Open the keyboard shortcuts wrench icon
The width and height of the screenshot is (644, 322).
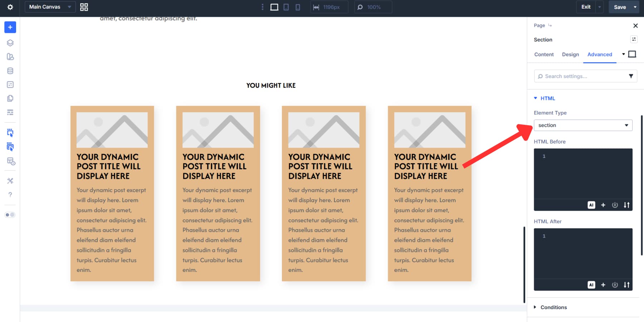tap(10, 181)
